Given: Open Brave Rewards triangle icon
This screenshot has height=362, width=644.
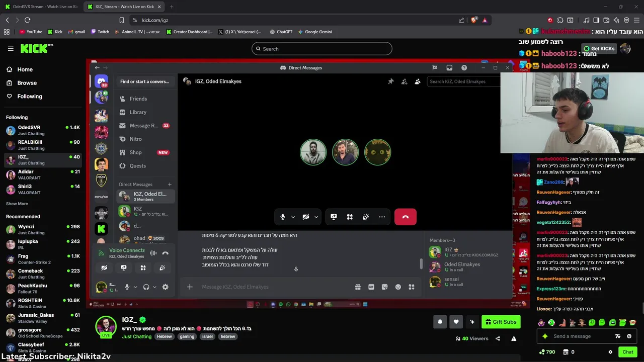Looking at the screenshot, I should click(x=485, y=20).
